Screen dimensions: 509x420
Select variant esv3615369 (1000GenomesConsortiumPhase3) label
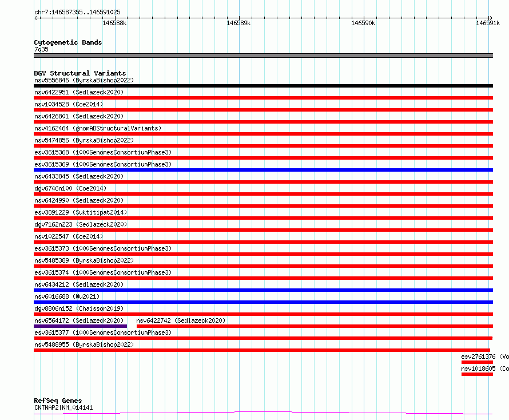tap(103, 164)
